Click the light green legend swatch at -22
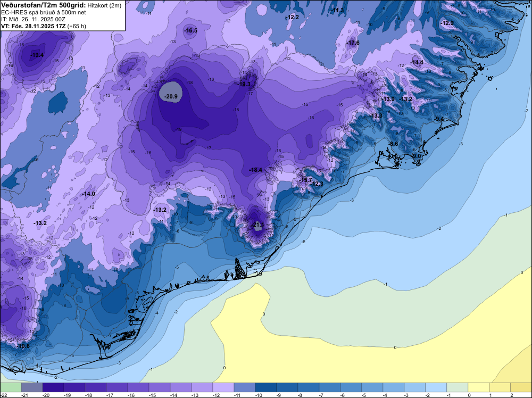532x398 pixels. click(x=11, y=387)
